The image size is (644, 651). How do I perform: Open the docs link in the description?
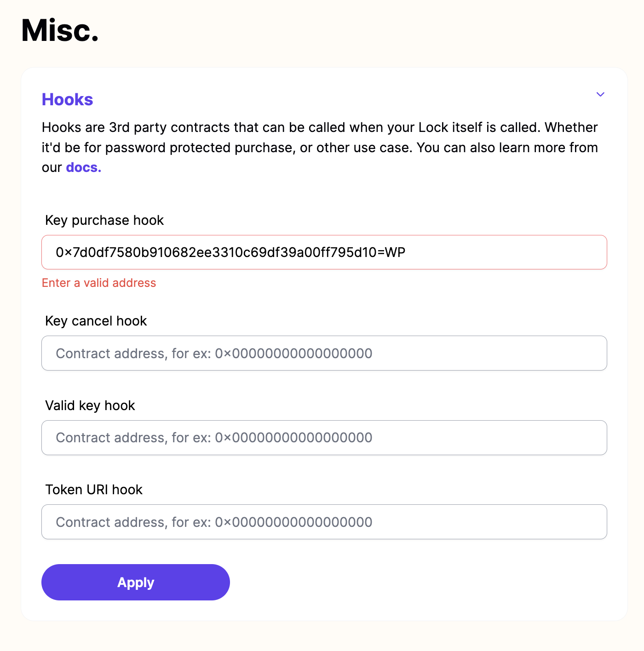pyautogui.click(x=83, y=167)
